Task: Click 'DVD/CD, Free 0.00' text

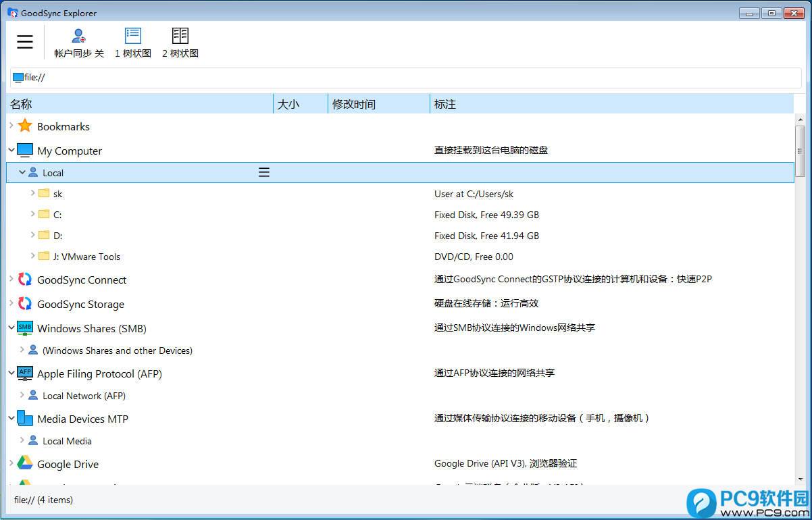Action: coord(474,257)
